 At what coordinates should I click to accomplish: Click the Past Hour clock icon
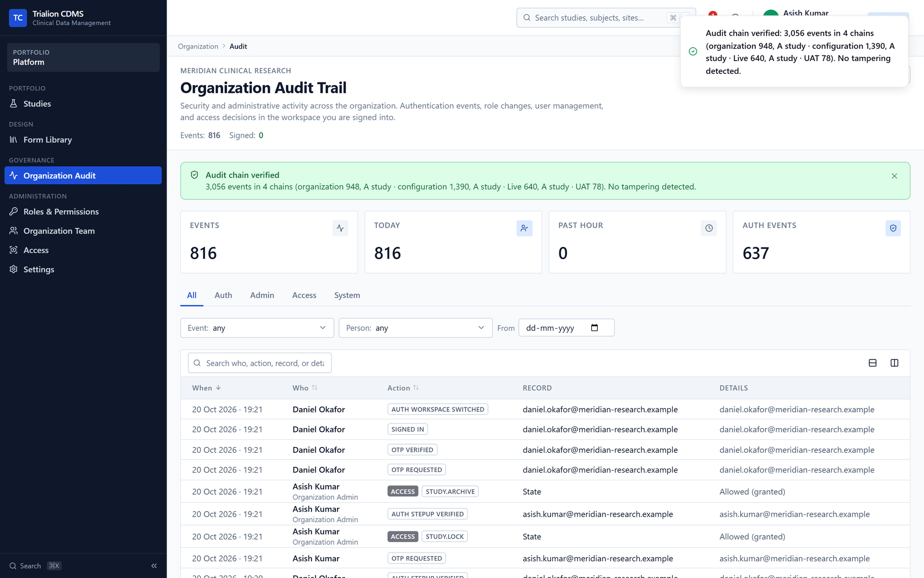709,228
